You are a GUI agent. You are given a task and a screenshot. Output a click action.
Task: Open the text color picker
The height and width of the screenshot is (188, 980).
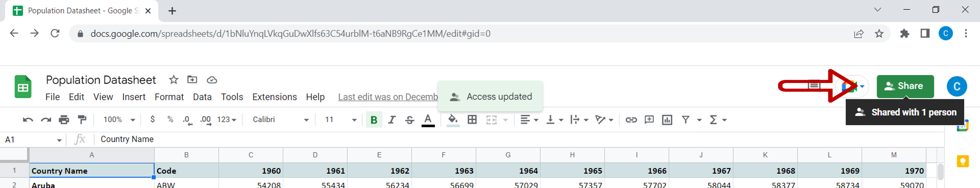pyautogui.click(x=428, y=120)
